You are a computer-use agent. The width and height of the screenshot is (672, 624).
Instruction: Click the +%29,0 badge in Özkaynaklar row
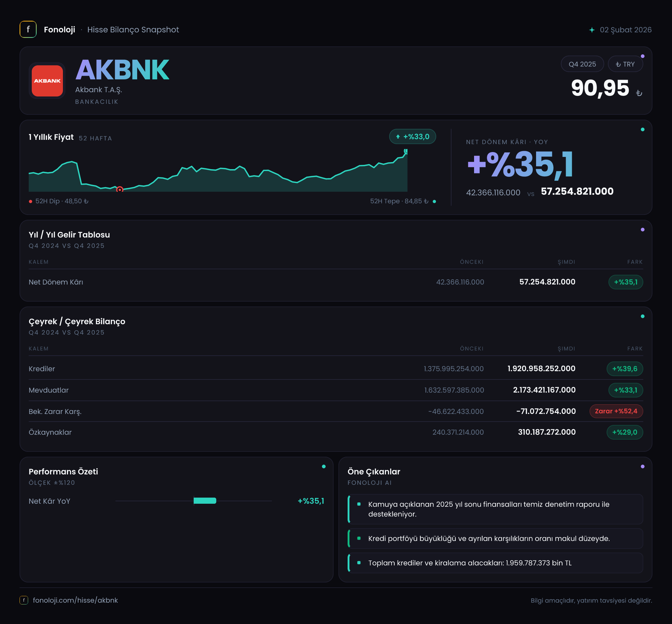pos(625,432)
